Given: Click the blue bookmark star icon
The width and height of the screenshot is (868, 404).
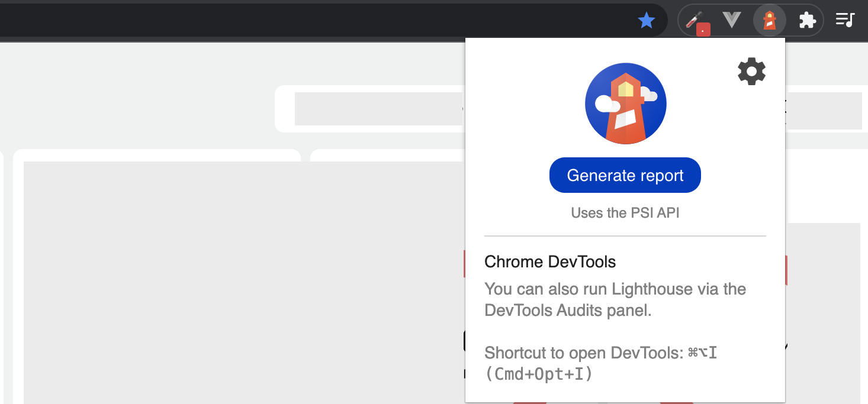Looking at the screenshot, I should (x=647, y=21).
